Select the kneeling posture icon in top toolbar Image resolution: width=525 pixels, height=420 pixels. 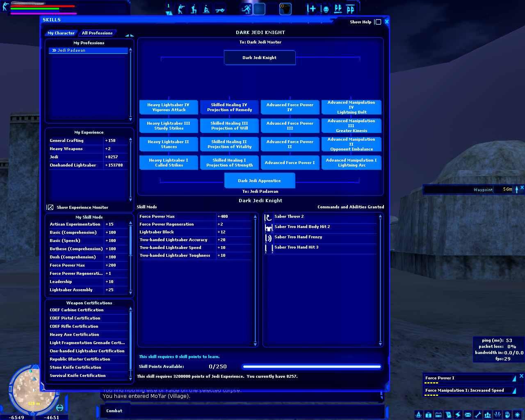(x=194, y=9)
